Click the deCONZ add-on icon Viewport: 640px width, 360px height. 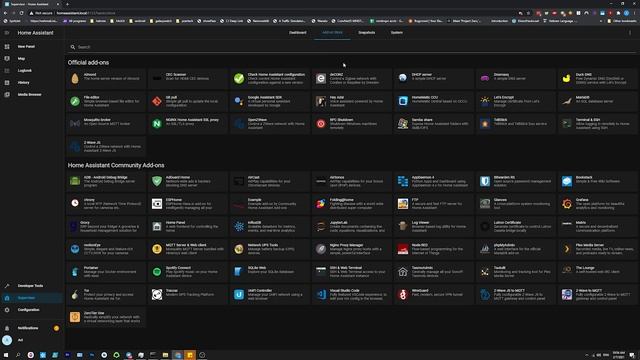point(321,78)
